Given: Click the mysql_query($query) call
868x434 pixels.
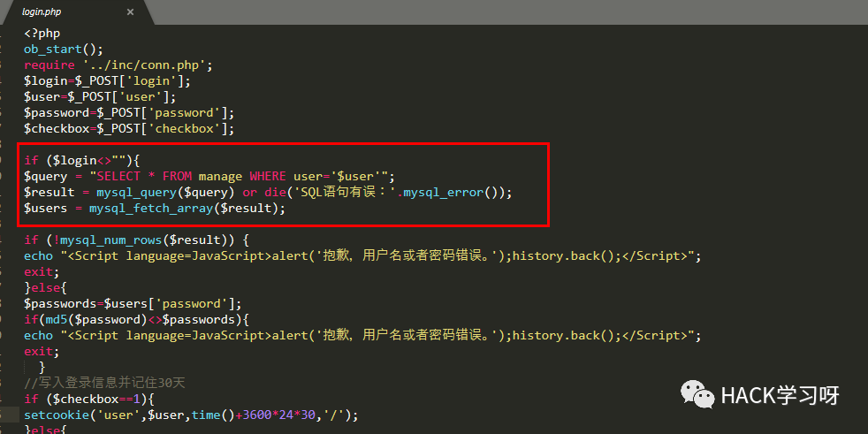Looking at the screenshot, I should (165, 193).
